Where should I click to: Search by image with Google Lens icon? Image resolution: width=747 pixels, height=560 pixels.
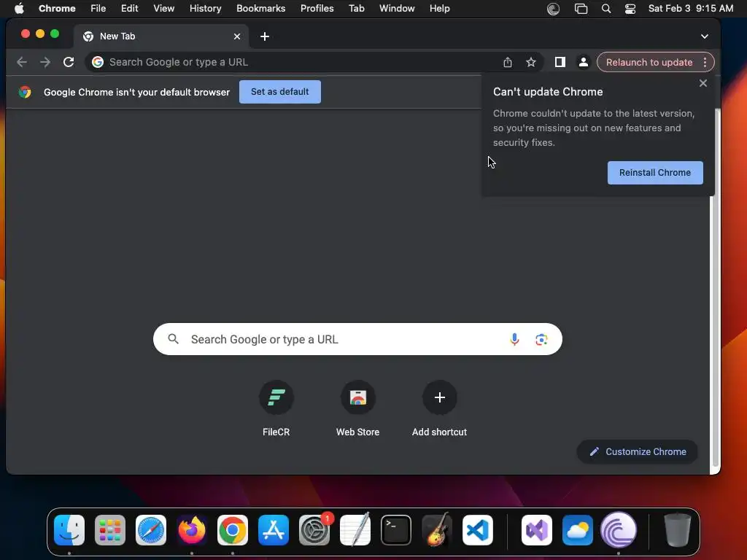coord(541,339)
